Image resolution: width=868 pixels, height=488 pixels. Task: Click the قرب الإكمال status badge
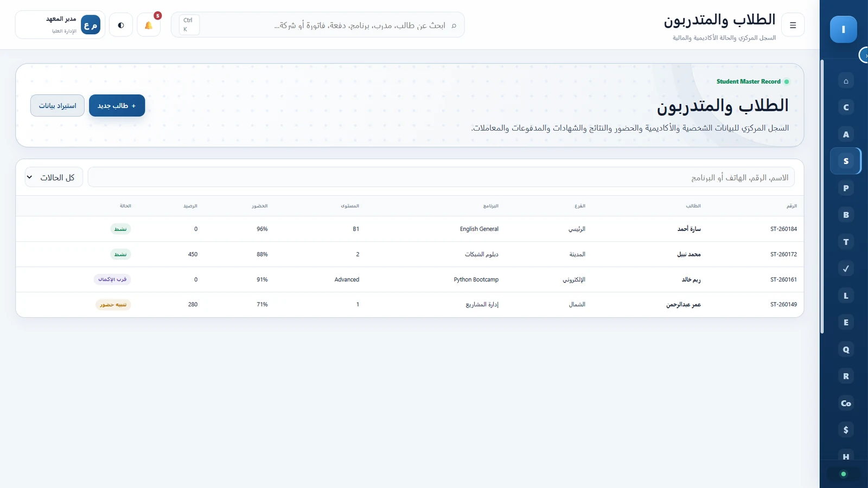point(112,279)
